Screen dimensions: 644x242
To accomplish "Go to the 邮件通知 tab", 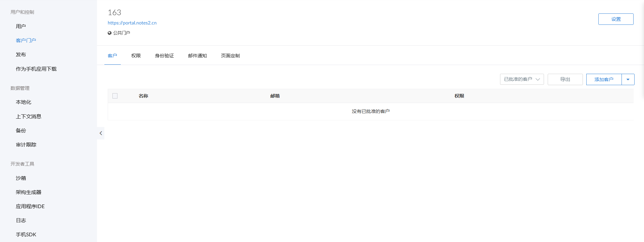I will click(x=197, y=56).
